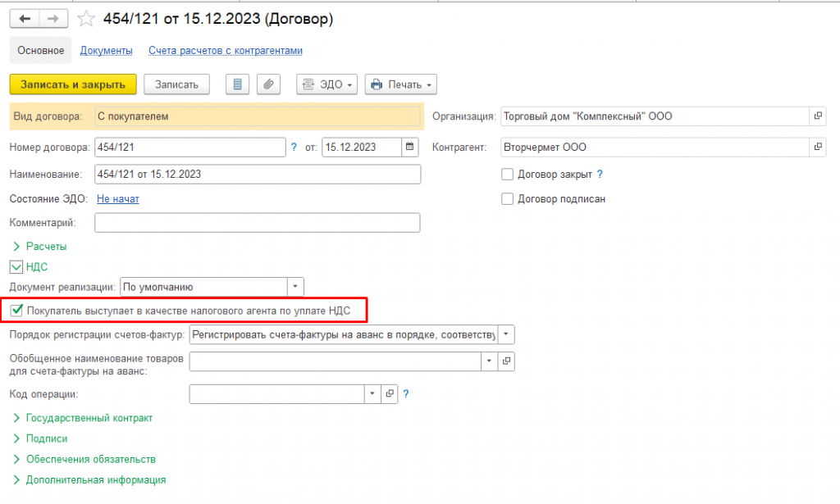Click the Документ реализации field По умолчанию
Image resolution: width=840 pixels, height=504 pixels.
pyautogui.click(x=204, y=287)
